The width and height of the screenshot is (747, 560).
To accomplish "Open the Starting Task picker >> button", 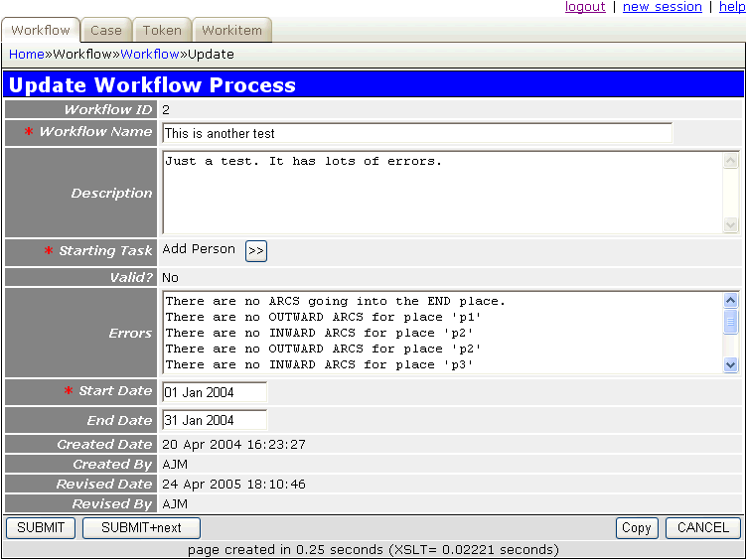I will pyautogui.click(x=256, y=251).
